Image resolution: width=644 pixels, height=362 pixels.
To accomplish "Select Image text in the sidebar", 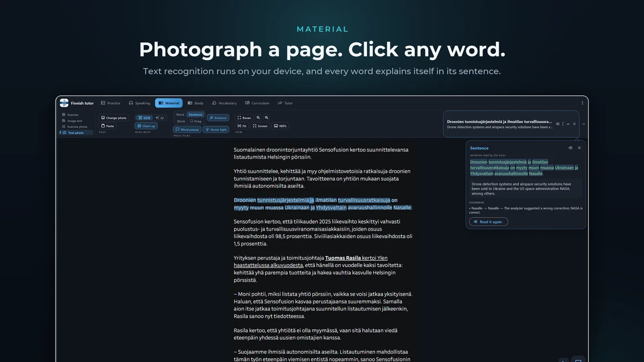I will pyautogui.click(x=72, y=121).
